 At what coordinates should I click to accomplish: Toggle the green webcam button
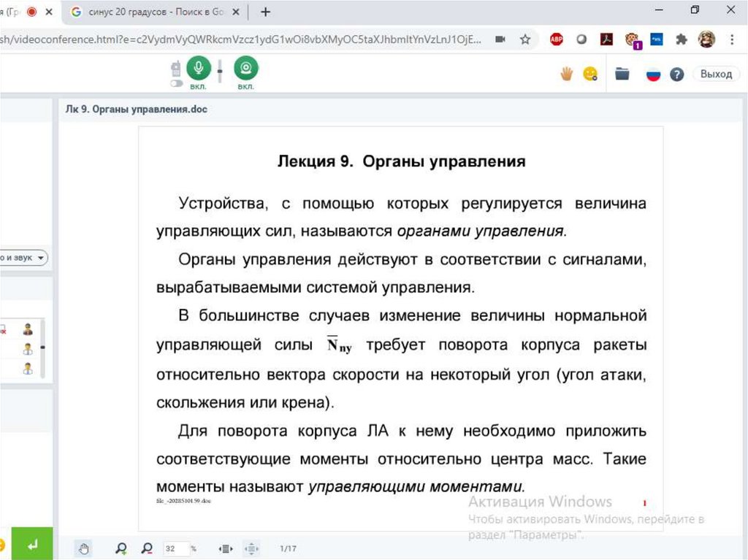[x=245, y=69]
